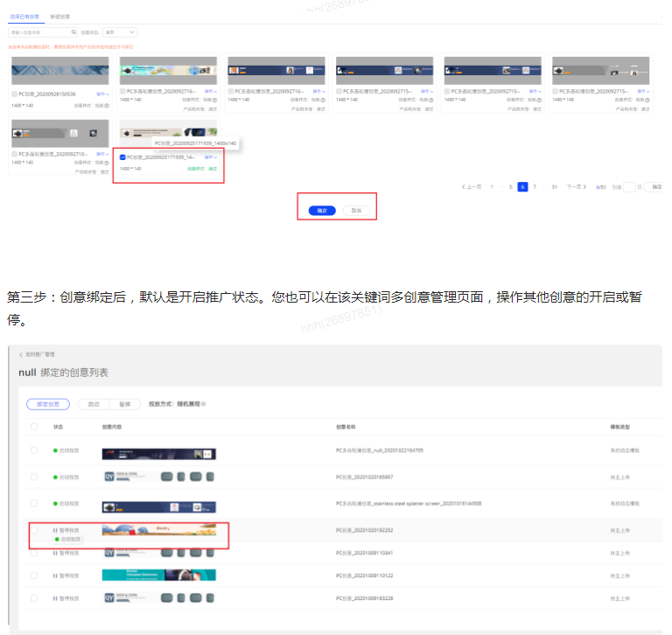Toggle the select-all checkbox in table header
Image resolution: width=672 pixels, height=635 pixels.
(34, 427)
